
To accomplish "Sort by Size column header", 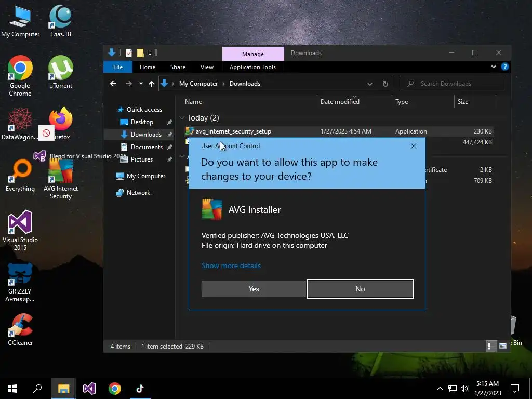I will (x=462, y=102).
